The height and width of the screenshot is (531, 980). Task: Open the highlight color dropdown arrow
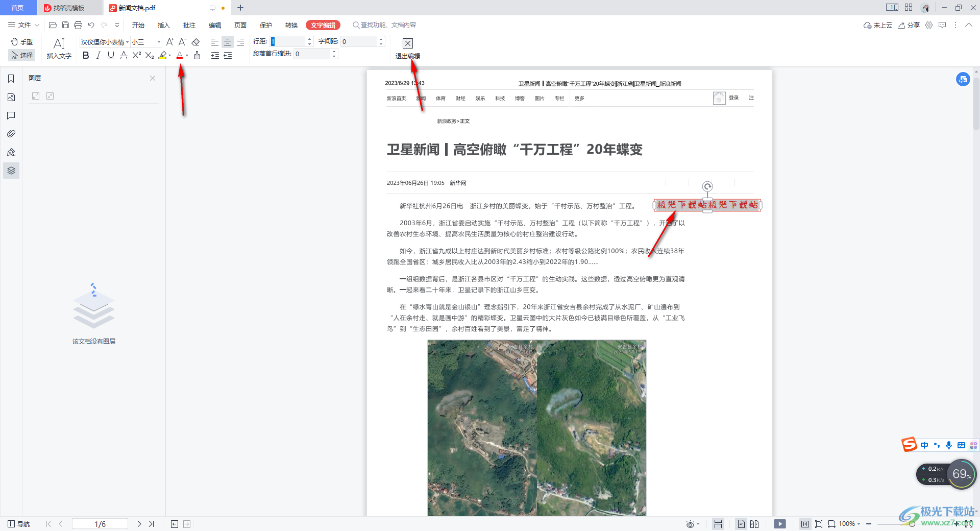click(x=169, y=55)
